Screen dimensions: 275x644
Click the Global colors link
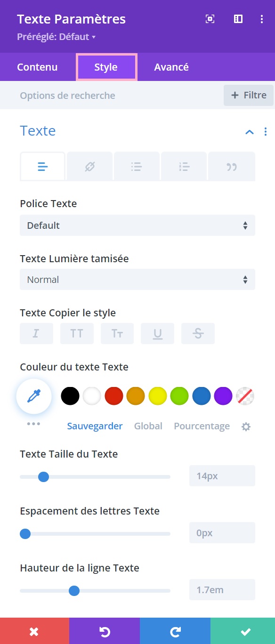point(148,426)
